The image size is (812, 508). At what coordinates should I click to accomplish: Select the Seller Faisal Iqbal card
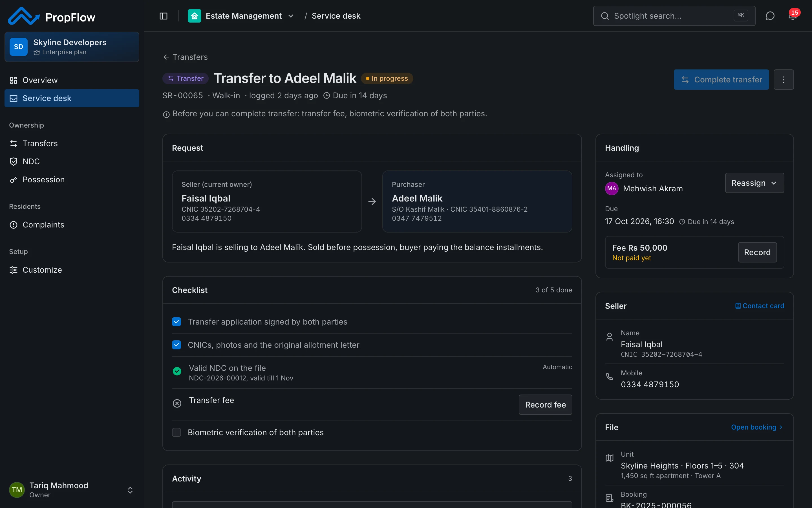pos(267,201)
